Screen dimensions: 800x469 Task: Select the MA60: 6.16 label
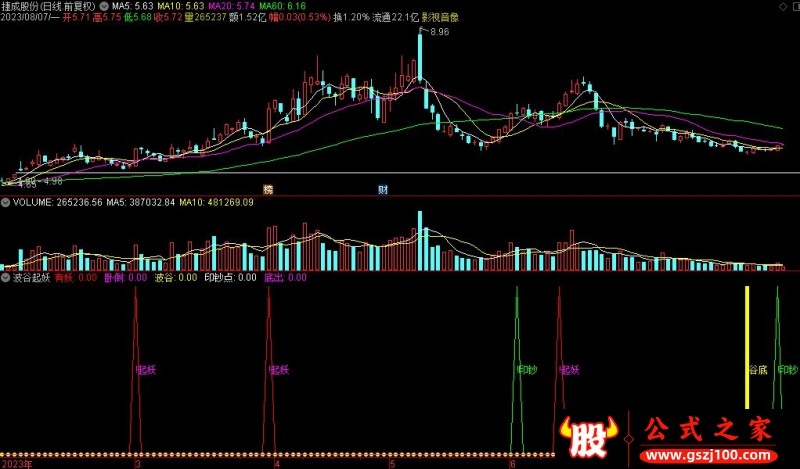coord(283,7)
